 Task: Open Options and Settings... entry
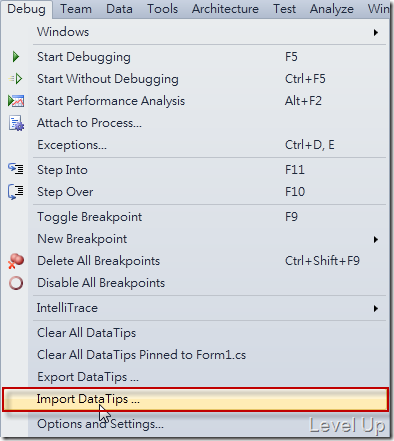[209, 424]
